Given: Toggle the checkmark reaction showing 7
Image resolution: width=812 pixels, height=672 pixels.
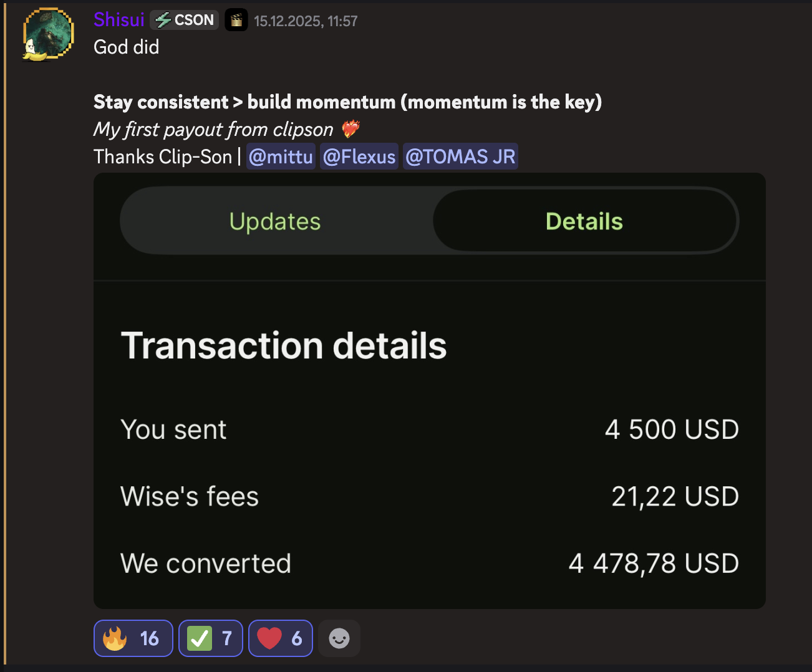Looking at the screenshot, I should 210,638.
